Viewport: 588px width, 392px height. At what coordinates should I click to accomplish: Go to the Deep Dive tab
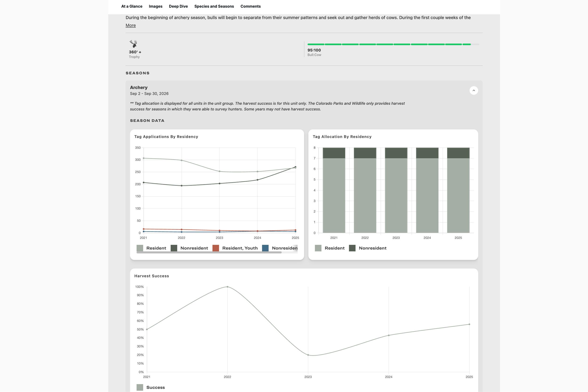[178, 7]
